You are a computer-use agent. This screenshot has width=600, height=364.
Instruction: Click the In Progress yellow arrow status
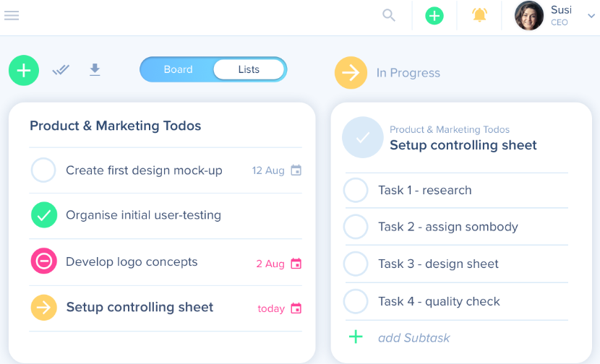(x=351, y=73)
